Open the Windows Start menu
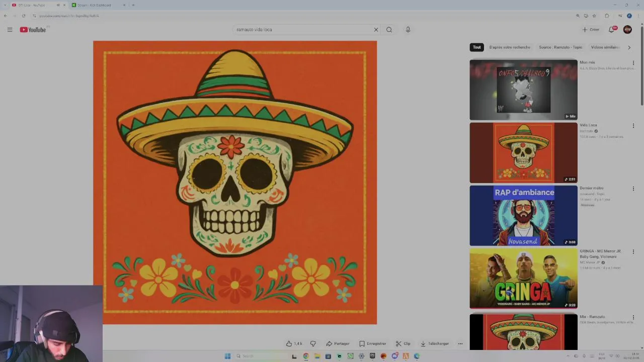Viewport: 644px width, 362px height. tap(227, 356)
